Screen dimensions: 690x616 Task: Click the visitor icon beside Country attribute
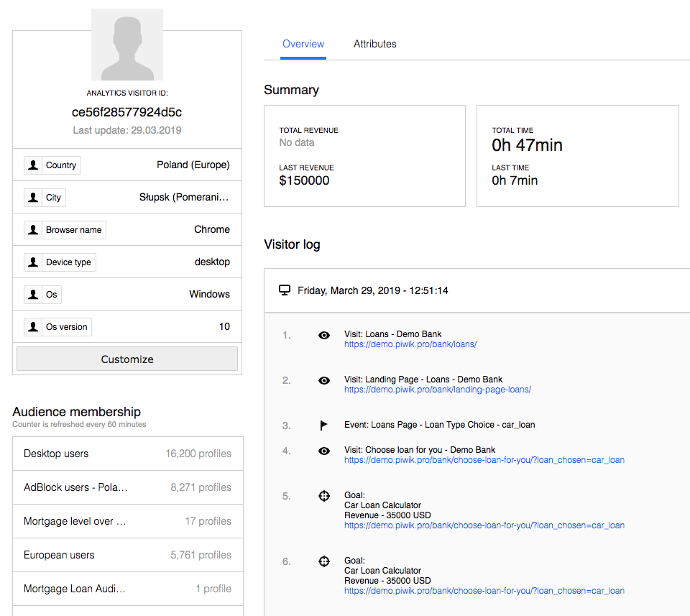[x=32, y=165]
